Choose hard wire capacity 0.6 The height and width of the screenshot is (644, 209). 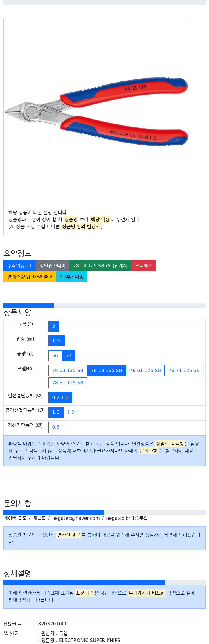click(x=56, y=427)
